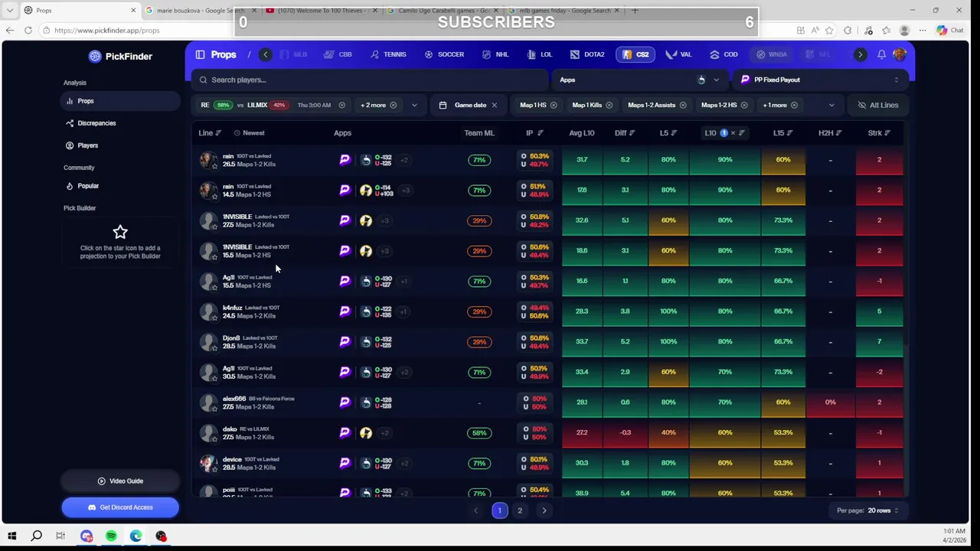
Task: Expand the stat filters dropdown chevron
Action: pyautogui.click(x=831, y=105)
